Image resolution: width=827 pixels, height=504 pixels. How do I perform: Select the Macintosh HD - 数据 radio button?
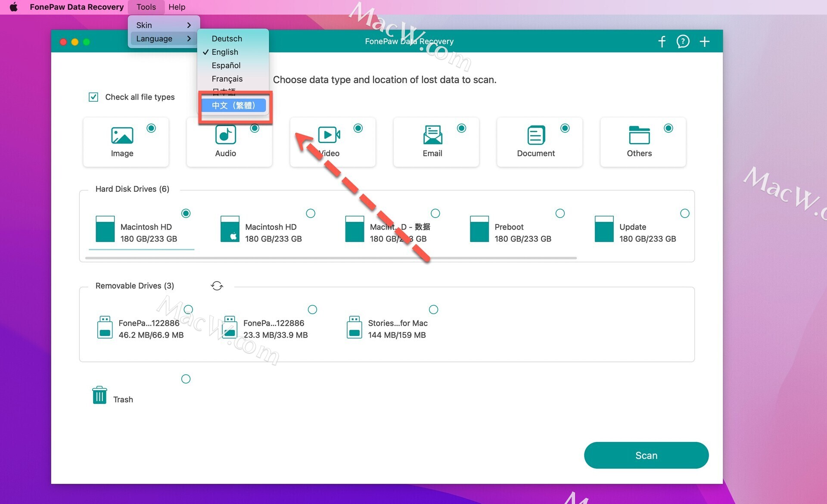point(435,213)
